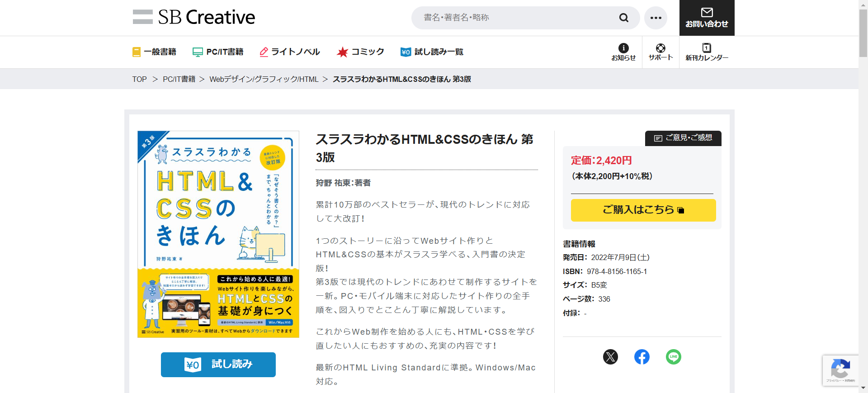868x393 pixels.
Task: Open the ご意見・ご感想 feedback button
Action: pos(683,138)
